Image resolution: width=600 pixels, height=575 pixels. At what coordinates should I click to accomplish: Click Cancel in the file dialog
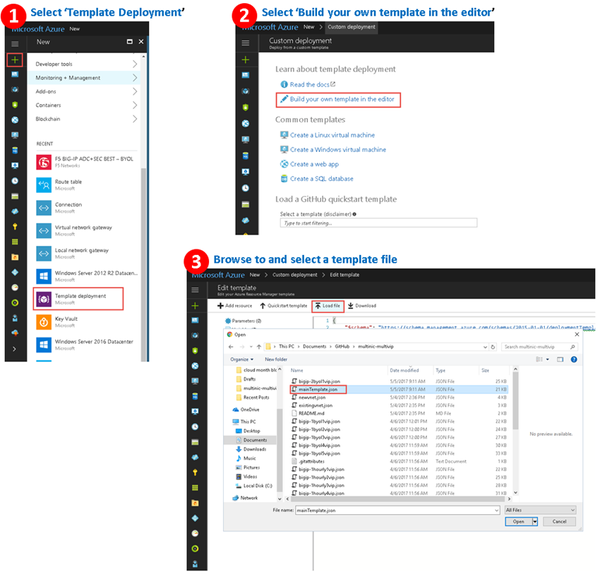(559, 522)
